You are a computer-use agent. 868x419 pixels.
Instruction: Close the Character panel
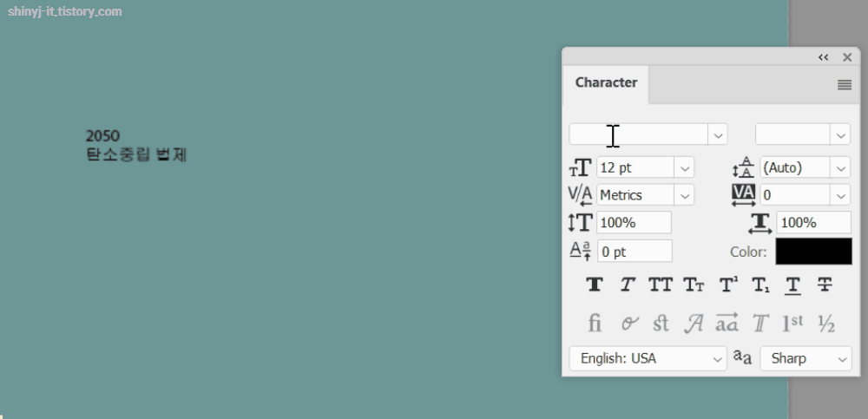[x=847, y=57]
